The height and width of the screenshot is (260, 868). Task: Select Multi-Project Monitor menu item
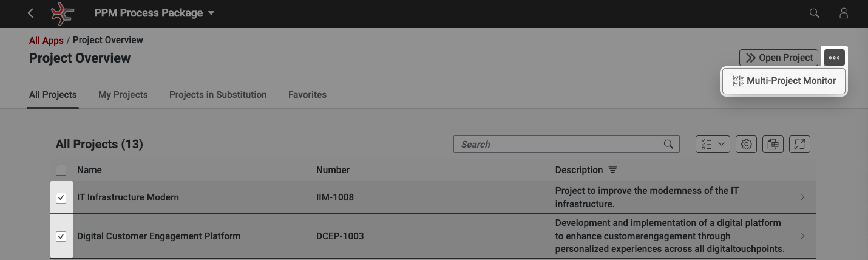pyautogui.click(x=784, y=81)
